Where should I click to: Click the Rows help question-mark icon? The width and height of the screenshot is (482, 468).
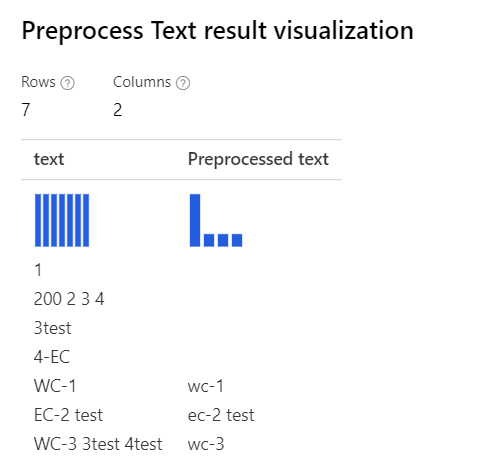[68, 83]
